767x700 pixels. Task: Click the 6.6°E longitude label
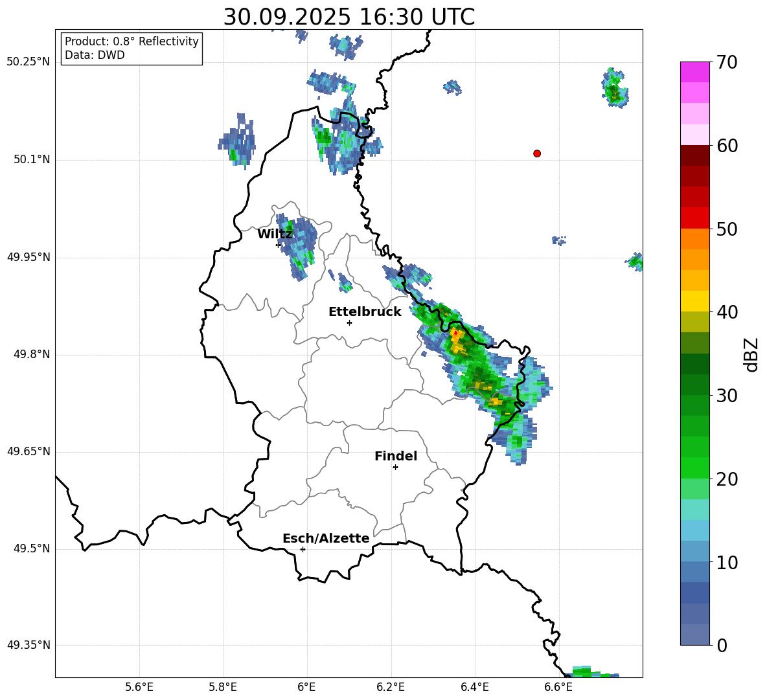tap(558, 687)
